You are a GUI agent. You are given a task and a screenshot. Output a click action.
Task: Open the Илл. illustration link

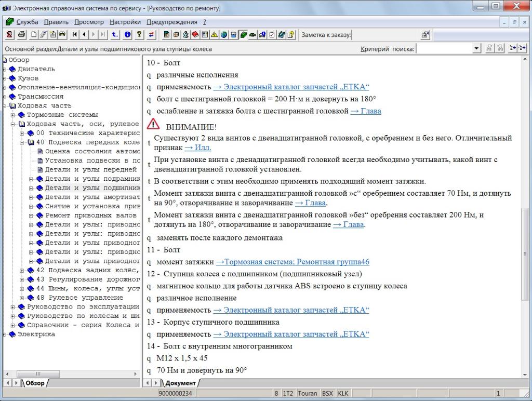tap(198, 148)
